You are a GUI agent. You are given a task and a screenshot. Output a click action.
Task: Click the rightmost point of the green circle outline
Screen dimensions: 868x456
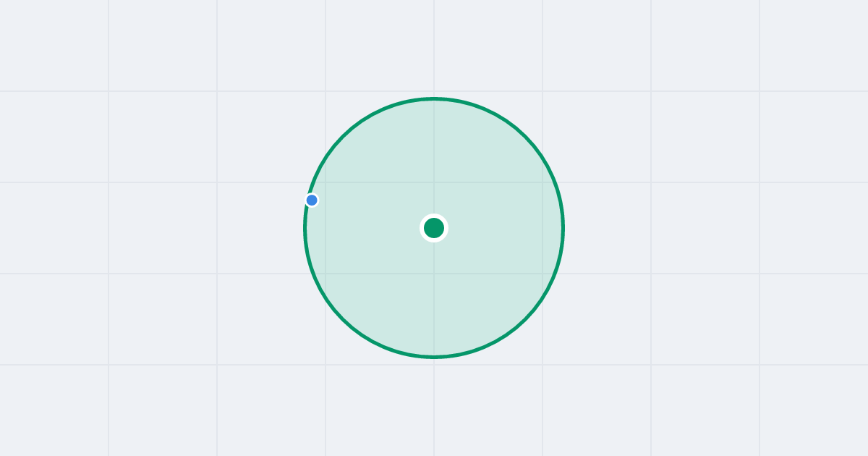[563, 228]
